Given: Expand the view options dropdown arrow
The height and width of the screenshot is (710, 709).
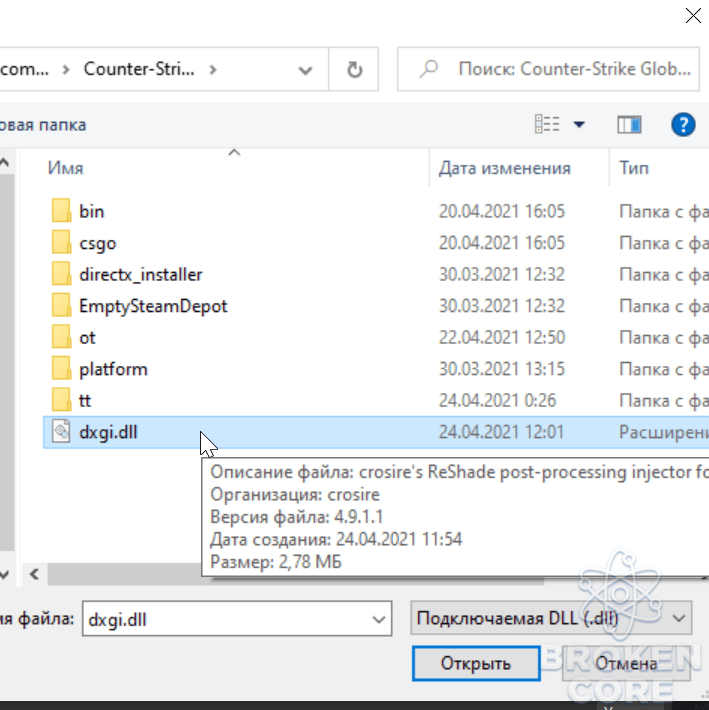Looking at the screenshot, I should [579, 125].
